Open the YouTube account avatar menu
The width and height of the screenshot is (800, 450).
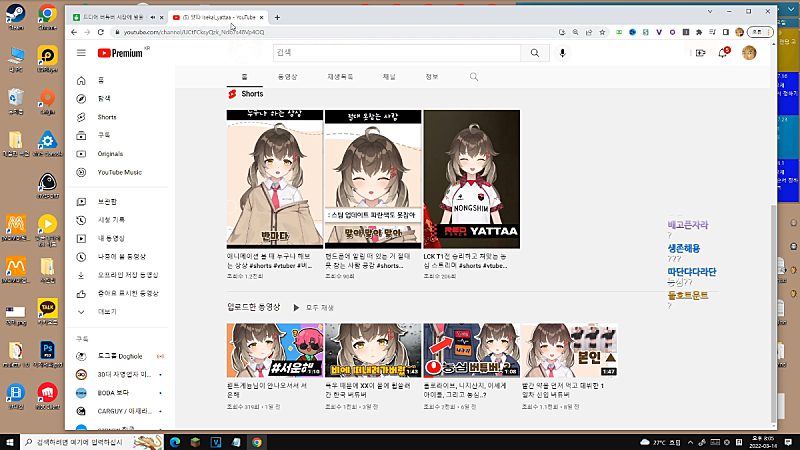(x=749, y=53)
